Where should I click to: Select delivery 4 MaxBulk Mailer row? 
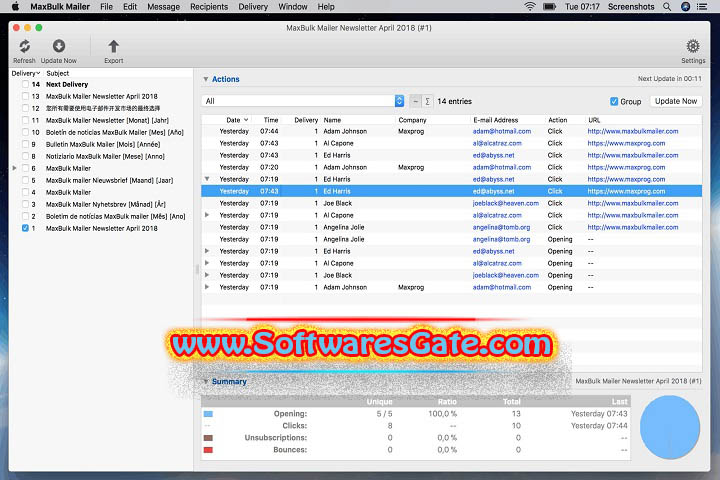102,192
